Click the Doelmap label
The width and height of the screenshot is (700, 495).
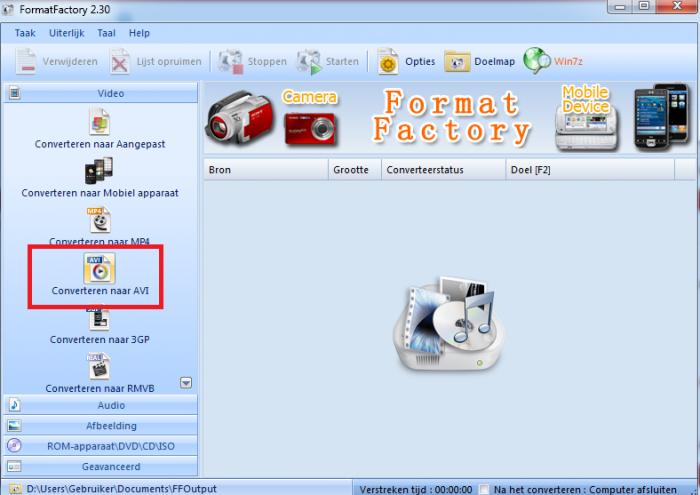(x=494, y=62)
